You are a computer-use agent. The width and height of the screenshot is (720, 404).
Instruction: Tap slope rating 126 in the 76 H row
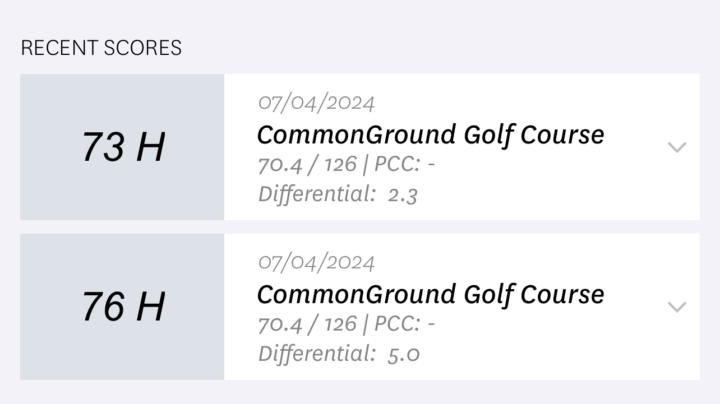tap(340, 324)
